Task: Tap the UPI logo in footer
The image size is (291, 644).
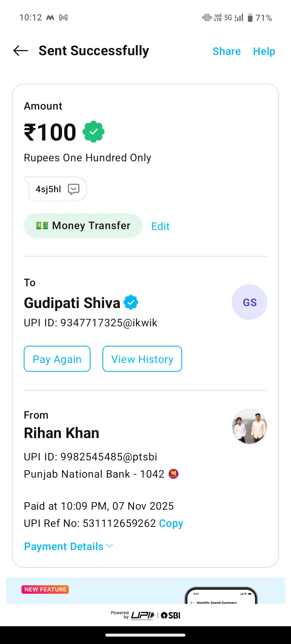Action: 143,615
